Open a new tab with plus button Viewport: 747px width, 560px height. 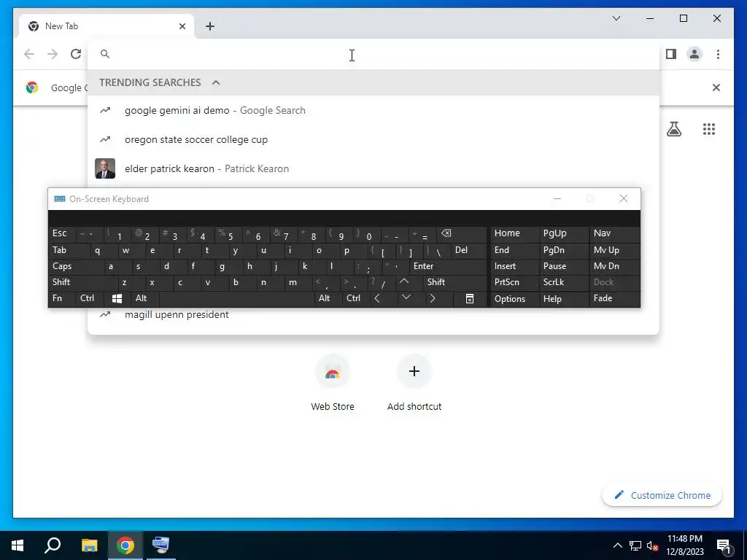[x=210, y=26]
